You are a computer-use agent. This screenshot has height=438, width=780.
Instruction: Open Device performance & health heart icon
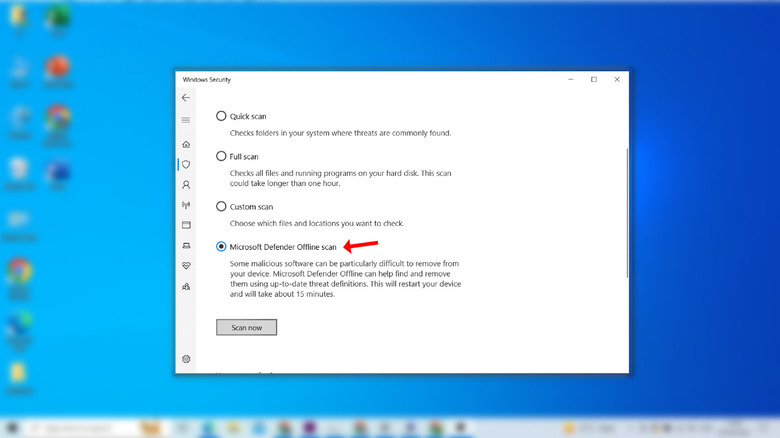click(x=186, y=266)
